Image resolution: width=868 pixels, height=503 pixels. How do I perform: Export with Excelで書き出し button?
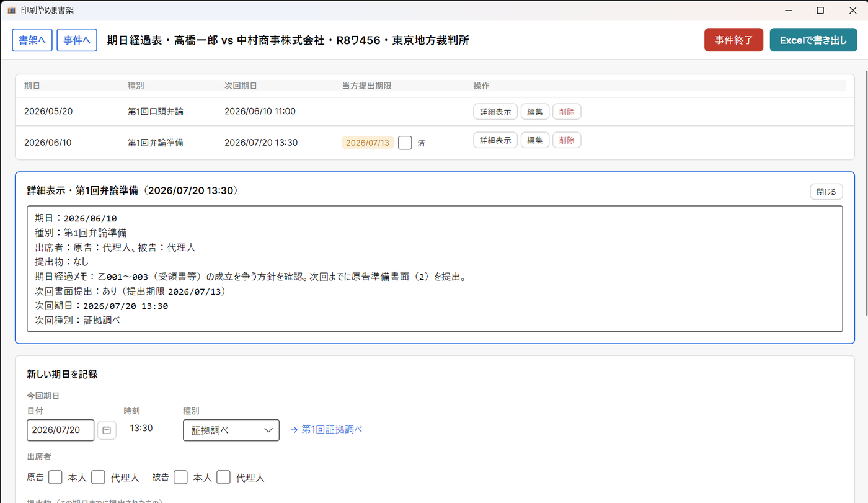tap(813, 40)
